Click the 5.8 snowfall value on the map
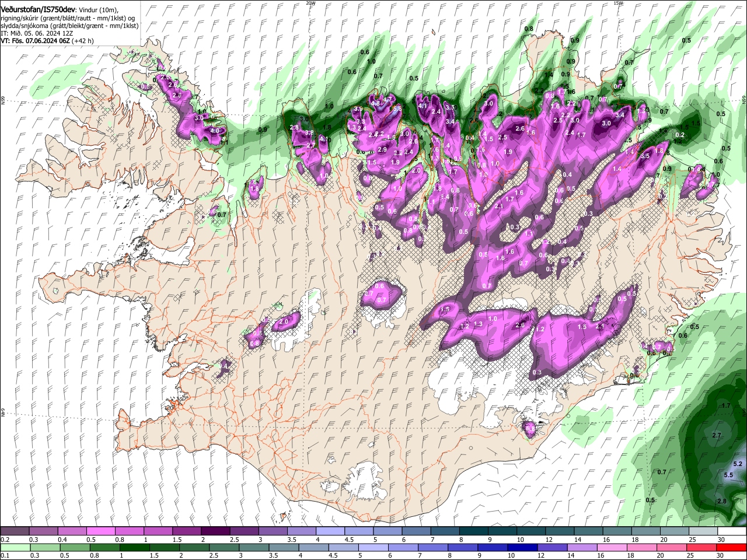The width and height of the screenshot is (747, 560). [x=397, y=108]
